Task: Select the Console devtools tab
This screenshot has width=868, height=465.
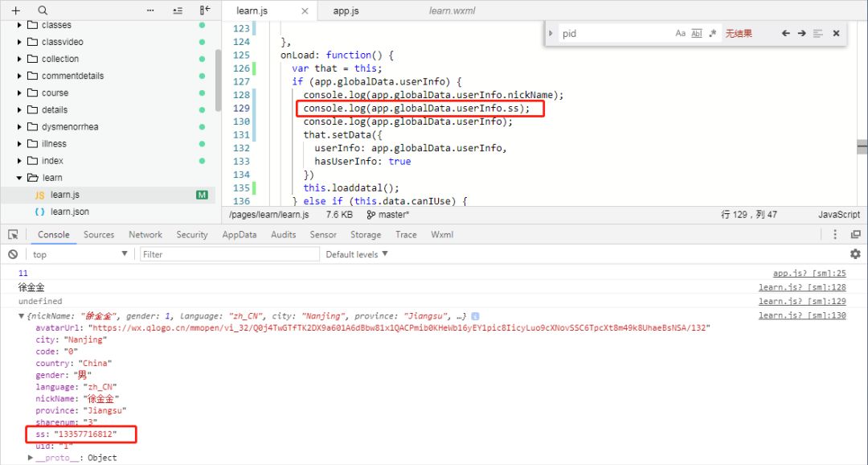Action: point(54,234)
